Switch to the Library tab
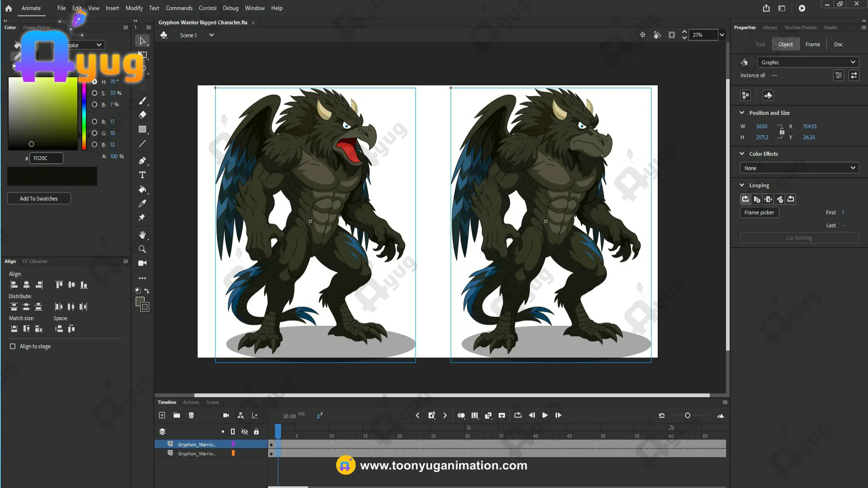 (769, 28)
